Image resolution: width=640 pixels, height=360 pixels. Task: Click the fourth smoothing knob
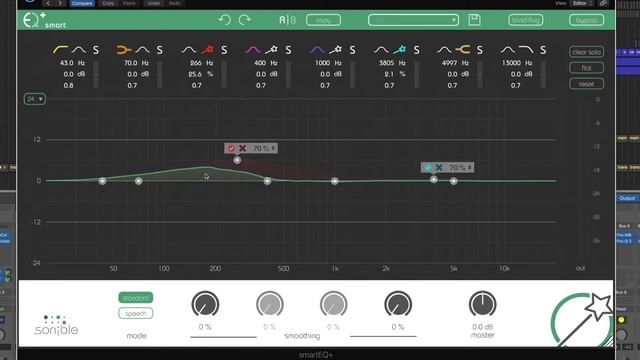pyautogui.click(x=398, y=304)
